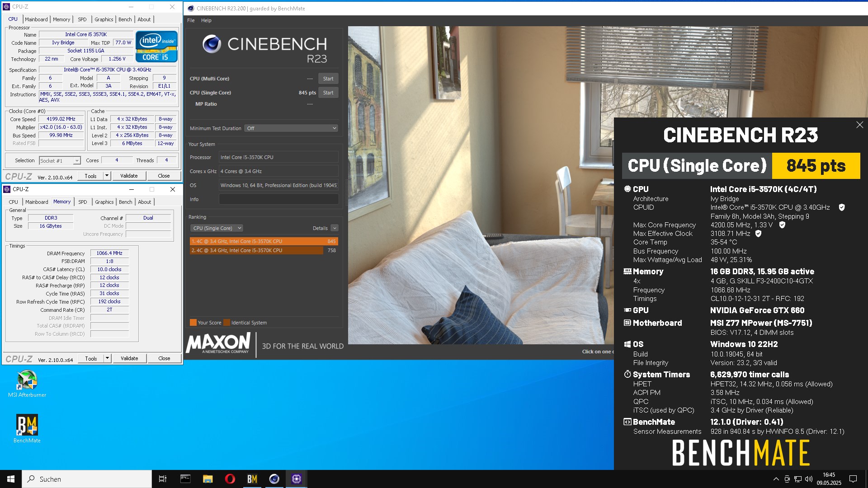Image resolution: width=868 pixels, height=488 pixels.
Task: Click the verified shield next to CPUID
Action: tap(842, 207)
